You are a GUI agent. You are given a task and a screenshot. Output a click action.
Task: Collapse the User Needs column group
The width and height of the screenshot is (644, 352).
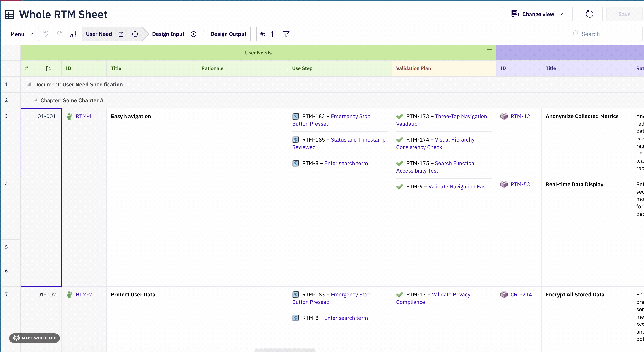pyautogui.click(x=489, y=50)
